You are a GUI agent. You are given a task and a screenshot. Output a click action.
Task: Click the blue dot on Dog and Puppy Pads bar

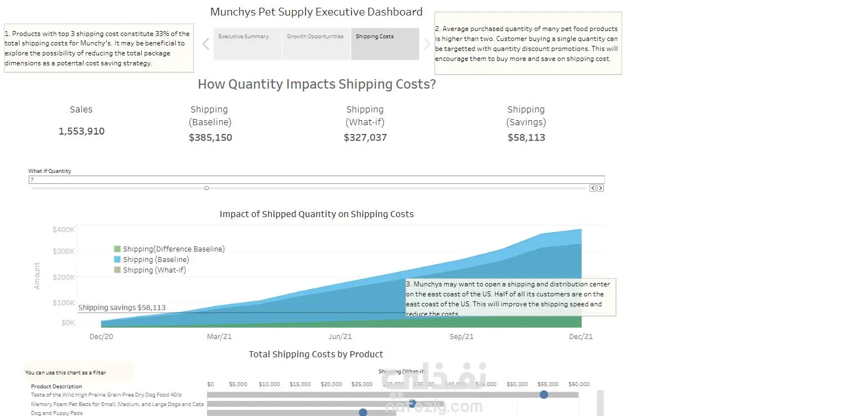[x=363, y=413]
